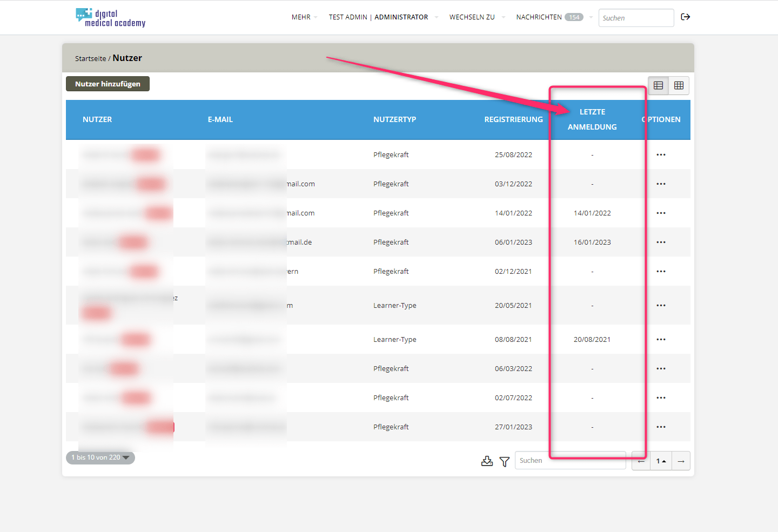Click the table Suchen search field
This screenshot has height=532, width=778.
point(570,461)
